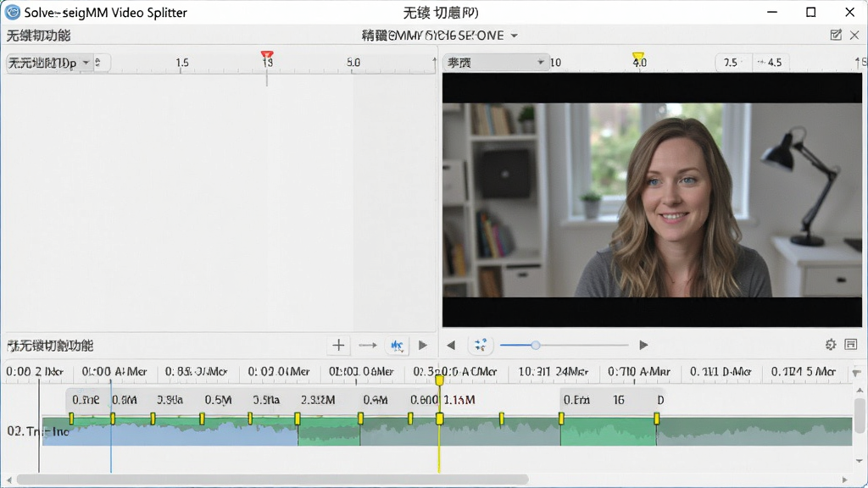Click the timeline's vertical scrollbar thumb
This screenshot has width=868, height=488.
tap(860, 415)
